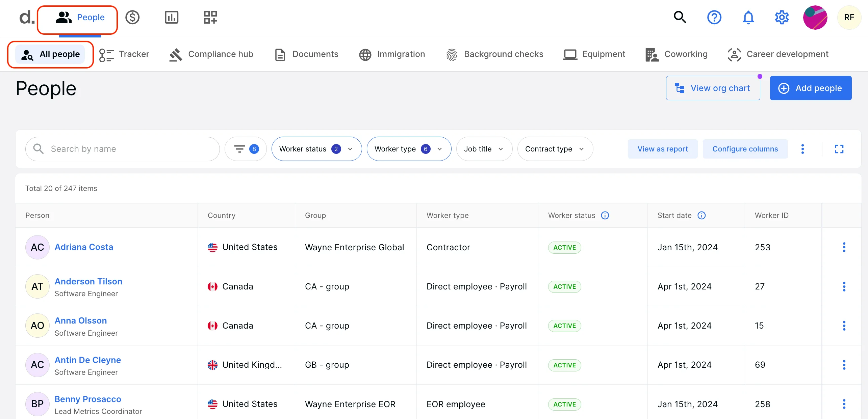Open the help question mark icon
The height and width of the screenshot is (419, 868).
pos(714,17)
